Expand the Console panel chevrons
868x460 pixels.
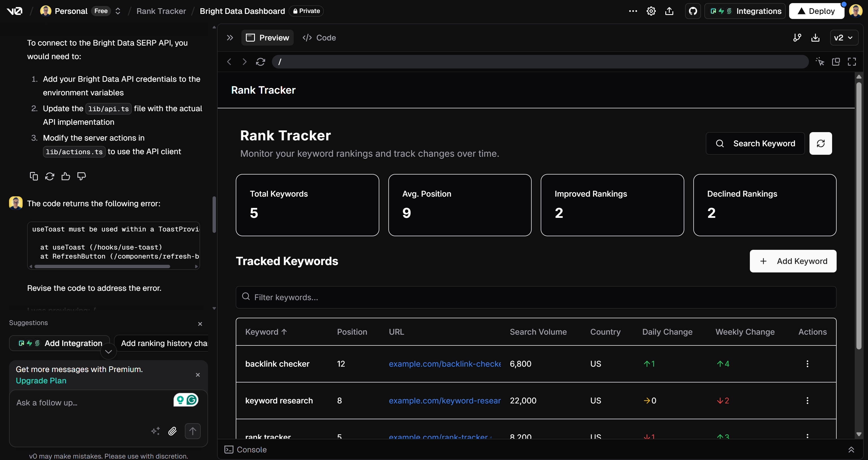[x=851, y=450]
